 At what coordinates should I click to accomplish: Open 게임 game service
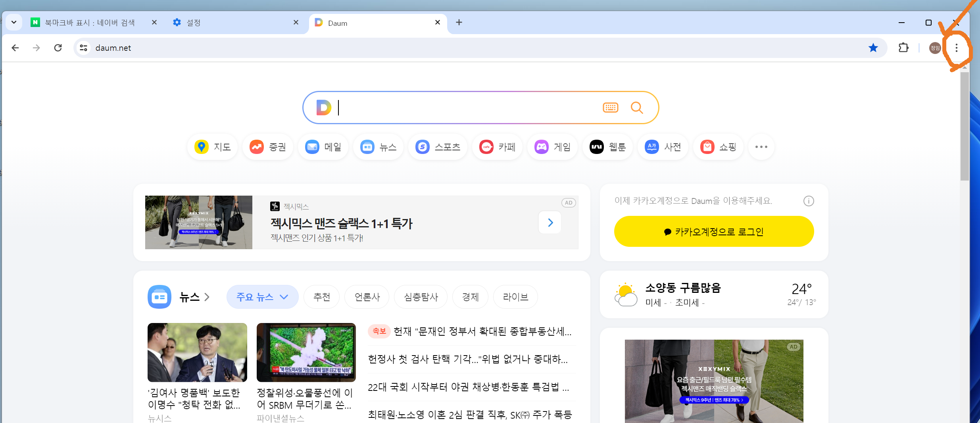(x=552, y=147)
